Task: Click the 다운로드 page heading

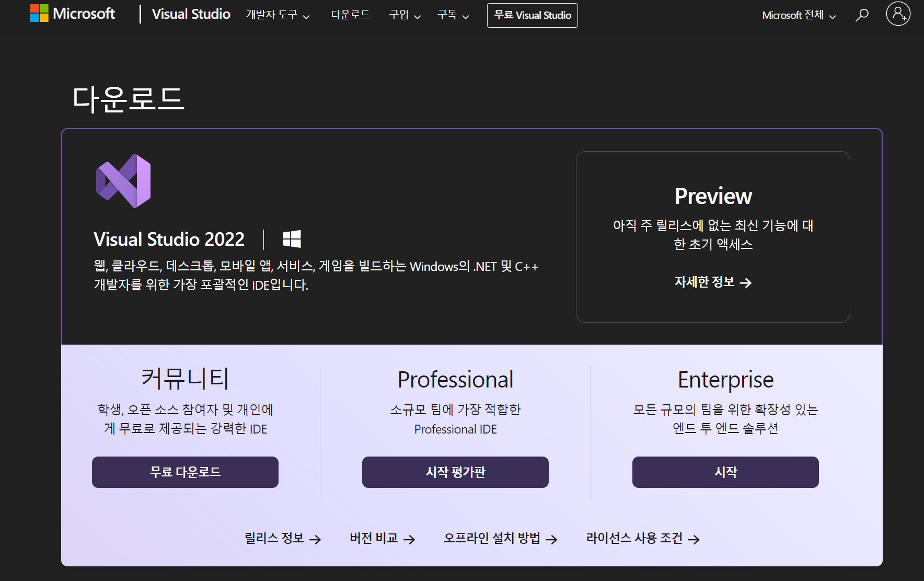Action: pos(129,99)
